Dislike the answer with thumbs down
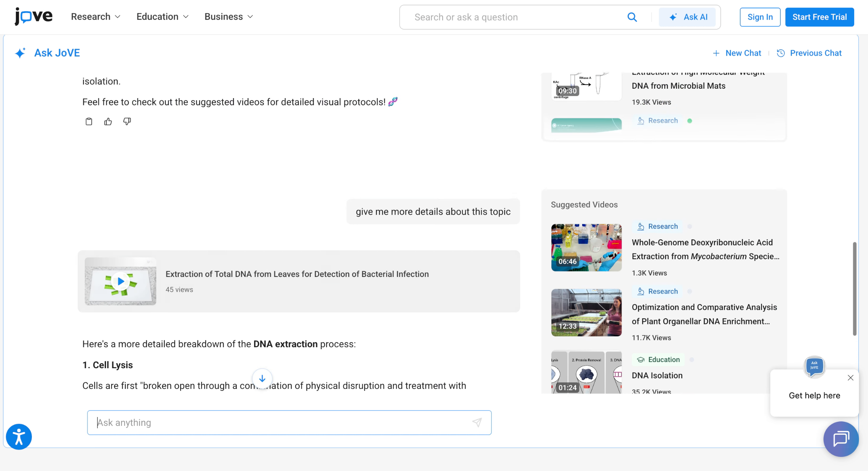Screen dimensions: 868x471 coord(127,121)
